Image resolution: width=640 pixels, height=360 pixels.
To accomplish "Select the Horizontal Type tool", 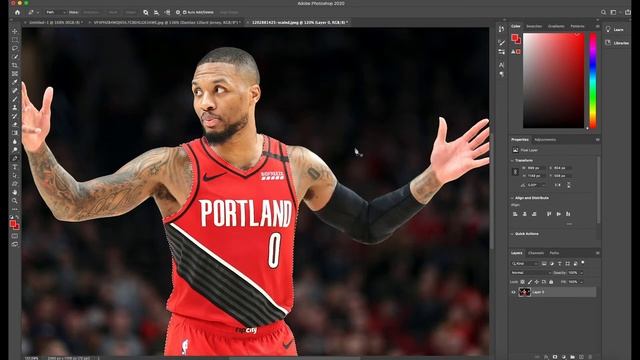I will click(15, 167).
